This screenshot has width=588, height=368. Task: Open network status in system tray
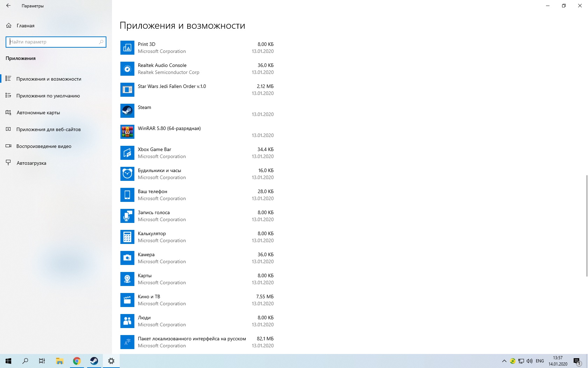point(521,361)
